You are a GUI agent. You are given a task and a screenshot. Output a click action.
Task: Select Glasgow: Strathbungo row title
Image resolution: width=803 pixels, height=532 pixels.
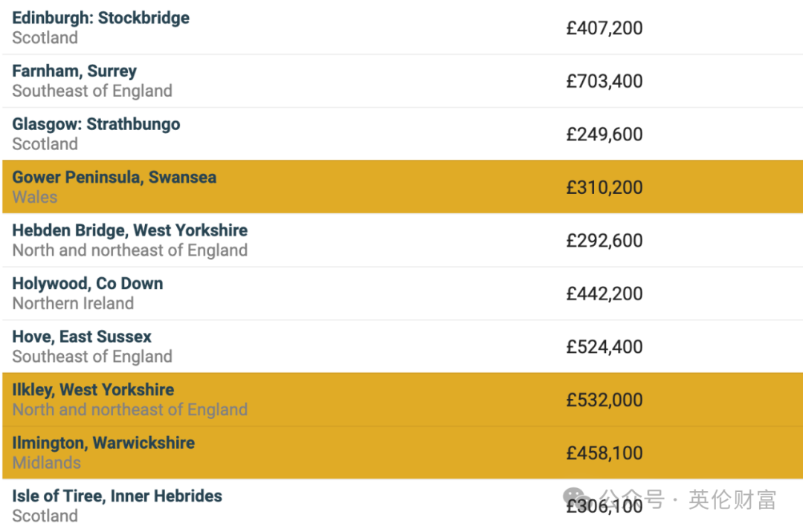(96, 124)
